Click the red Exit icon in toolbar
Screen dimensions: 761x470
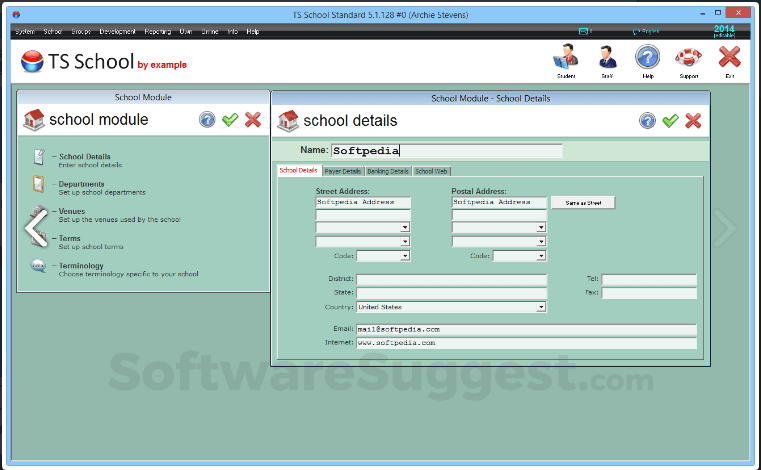point(729,57)
